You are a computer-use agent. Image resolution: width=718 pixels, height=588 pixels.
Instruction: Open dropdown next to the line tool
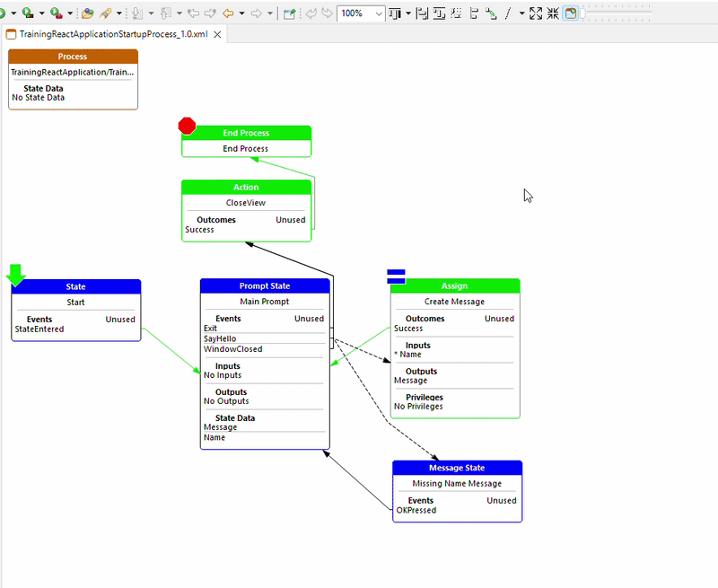pyautogui.click(x=522, y=13)
